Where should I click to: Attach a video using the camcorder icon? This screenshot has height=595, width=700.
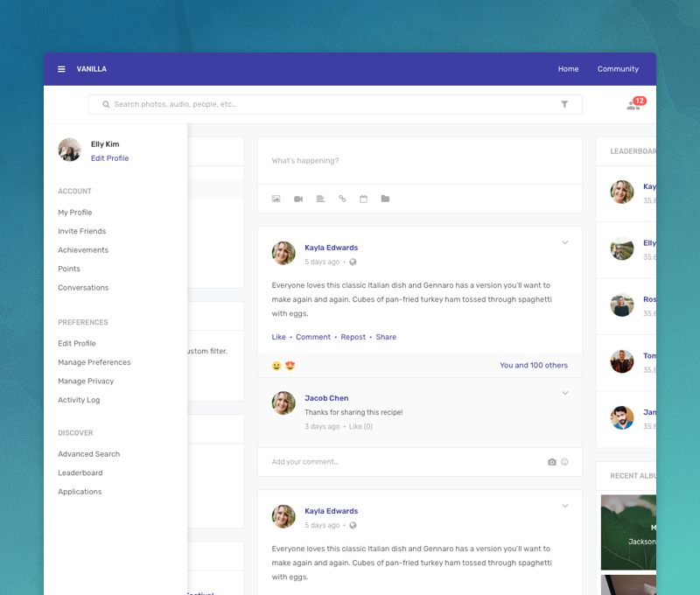pyautogui.click(x=298, y=199)
